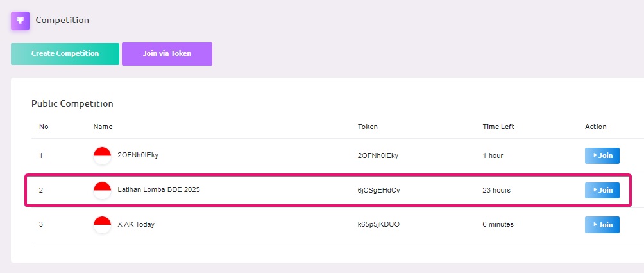Image resolution: width=644 pixels, height=273 pixels.
Task: Click the No column header
Action: pos(44,127)
